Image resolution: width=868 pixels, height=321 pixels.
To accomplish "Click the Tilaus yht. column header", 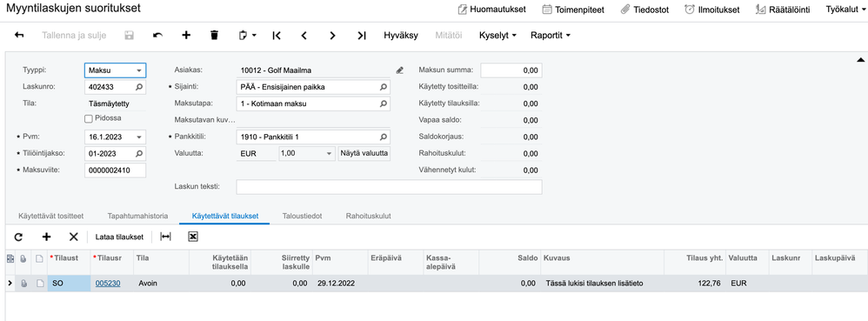I will click(694, 263).
